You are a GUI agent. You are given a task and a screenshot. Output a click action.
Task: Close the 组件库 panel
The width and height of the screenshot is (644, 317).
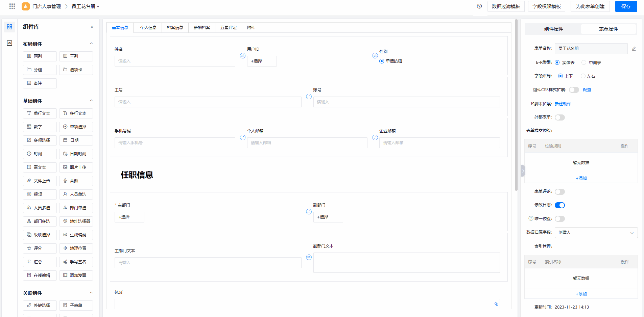92,27
